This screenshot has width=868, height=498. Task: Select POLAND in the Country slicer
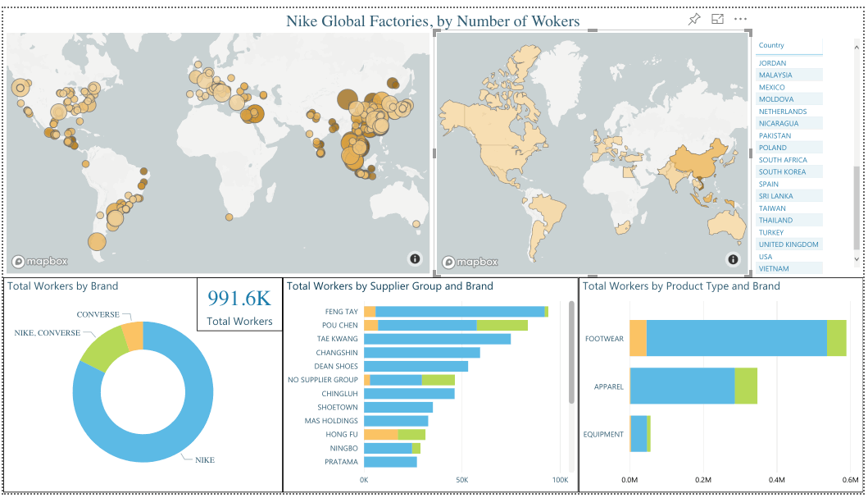click(788, 148)
